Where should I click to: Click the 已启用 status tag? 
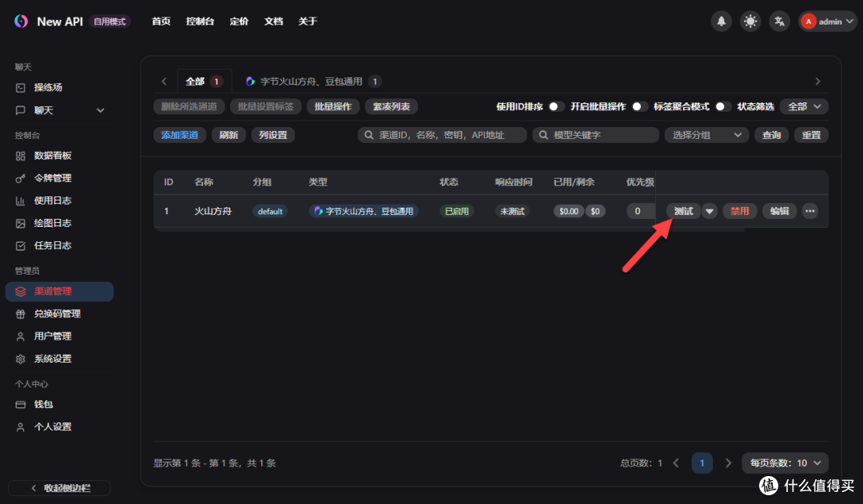(x=457, y=212)
